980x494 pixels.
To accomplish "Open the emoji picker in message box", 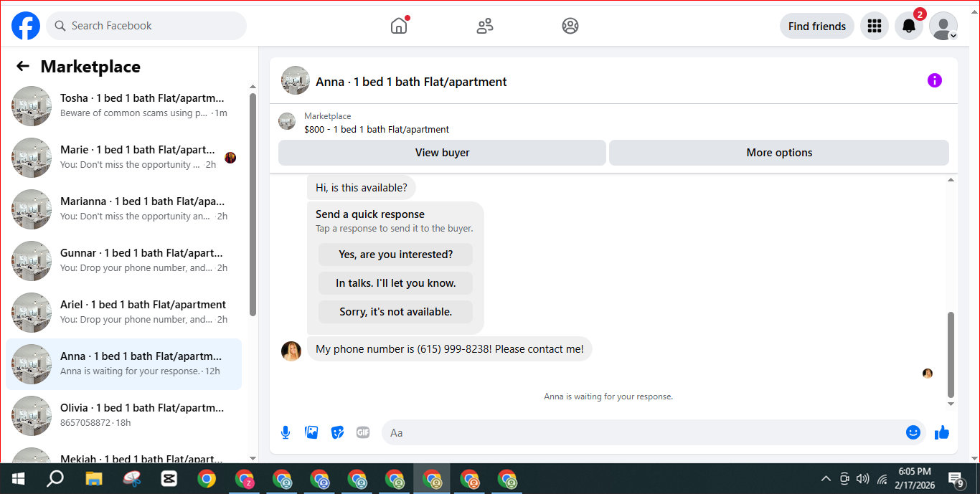I will (x=913, y=432).
